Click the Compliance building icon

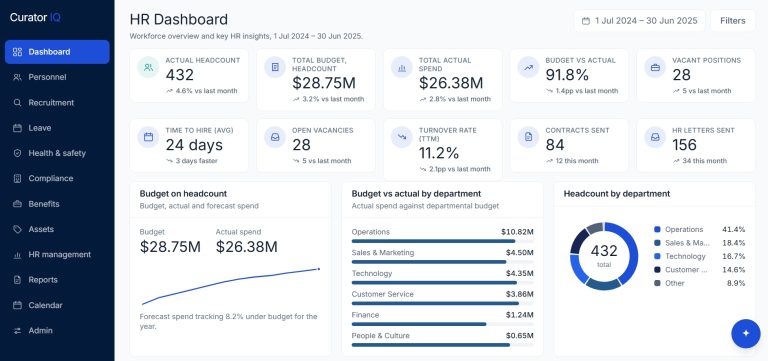tap(18, 178)
